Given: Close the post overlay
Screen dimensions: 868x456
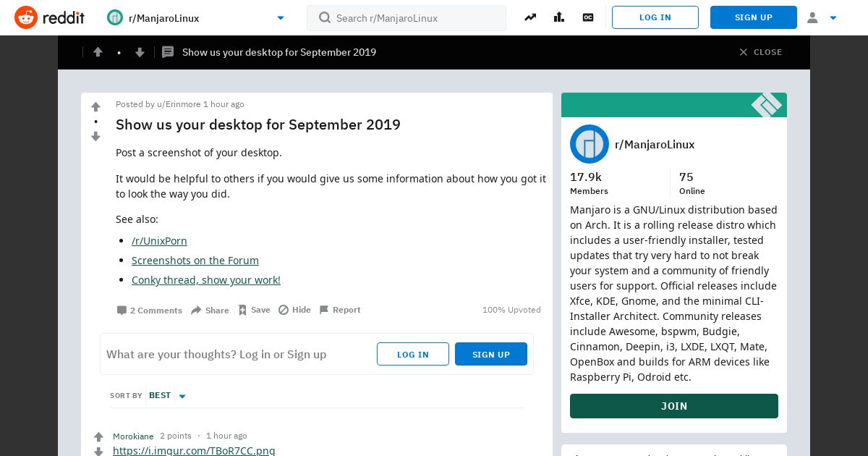Looking at the screenshot, I should [760, 52].
